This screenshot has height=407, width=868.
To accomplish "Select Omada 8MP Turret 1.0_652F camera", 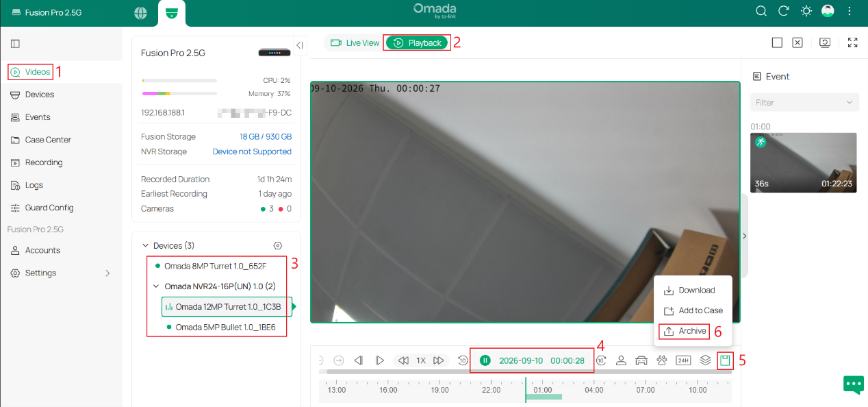I will point(215,266).
